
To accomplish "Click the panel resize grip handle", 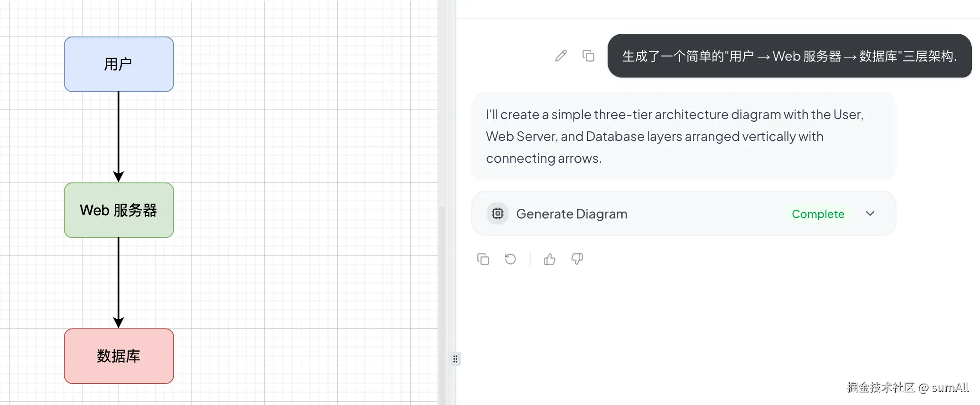I will [x=455, y=359].
